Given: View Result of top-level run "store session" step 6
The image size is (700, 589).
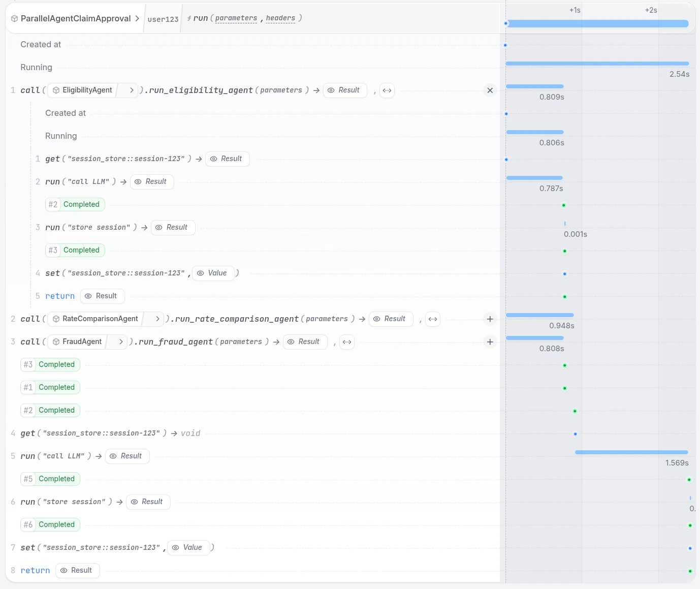Looking at the screenshot, I should [148, 502].
